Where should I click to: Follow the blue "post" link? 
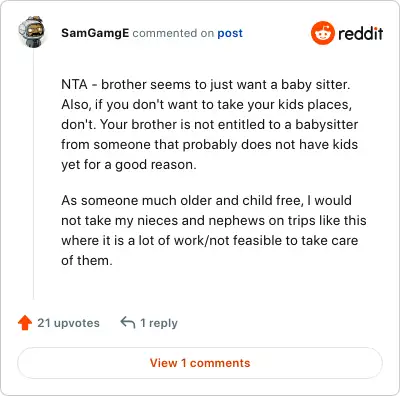click(230, 33)
